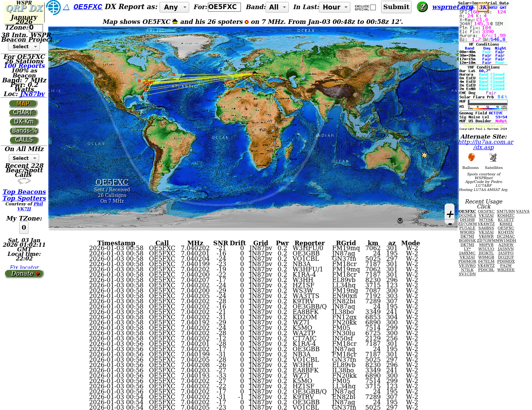
Task: Open the Balloons page via the orange balloon icon
Action: click(471, 158)
